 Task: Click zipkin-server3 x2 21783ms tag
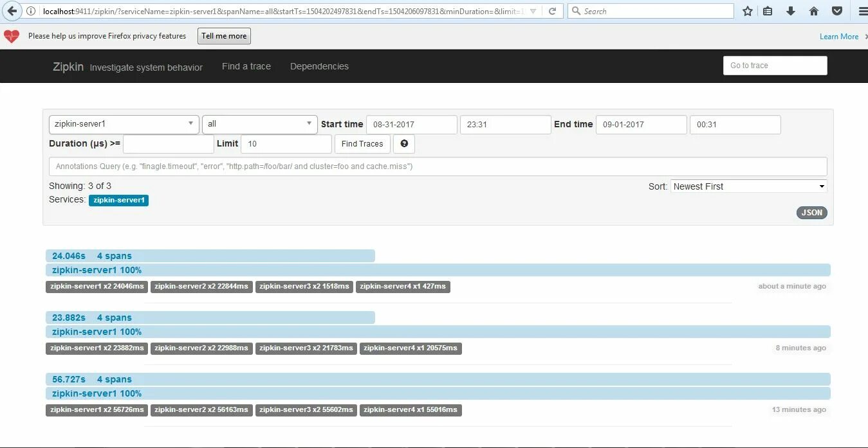coord(306,348)
